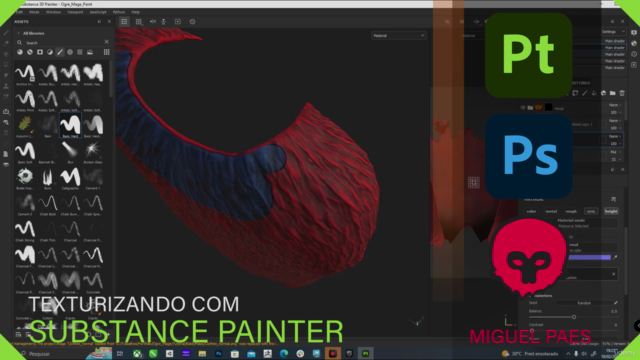
Task: Open the viewport Material channel dropdown
Action: click(398, 36)
